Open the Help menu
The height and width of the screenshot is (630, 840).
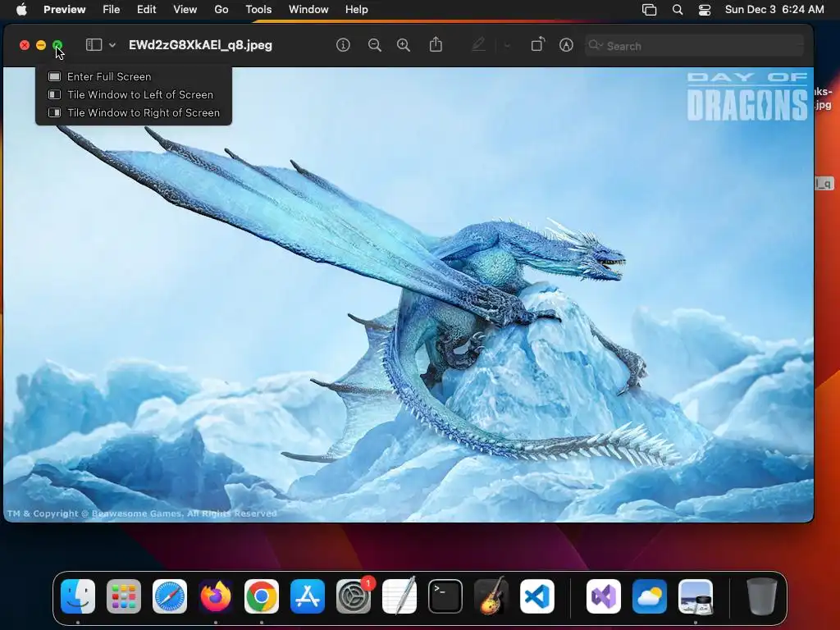tap(356, 10)
